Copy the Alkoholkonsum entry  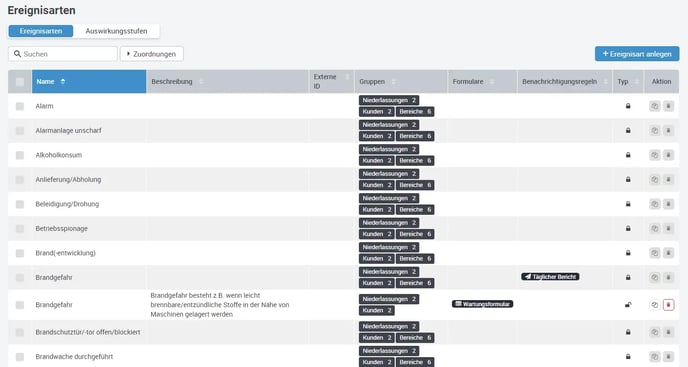[654, 155]
